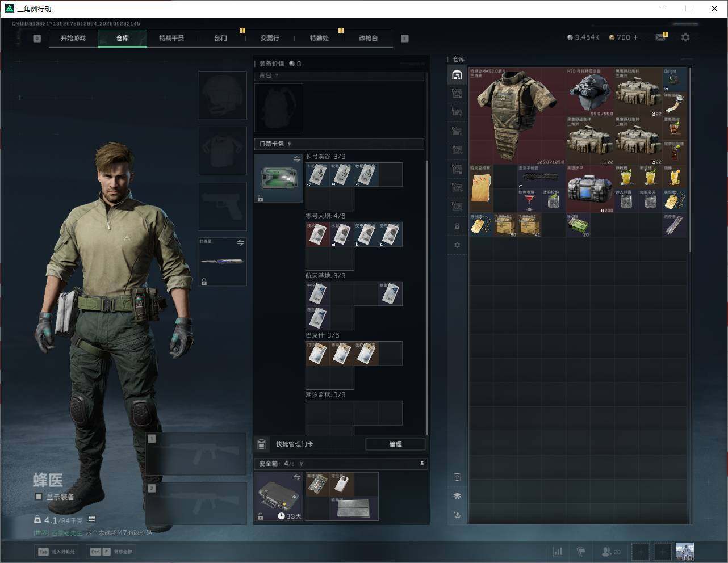Select the equipped knife slot
The height and width of the screenshot is (563, 728).
(222, 262)
